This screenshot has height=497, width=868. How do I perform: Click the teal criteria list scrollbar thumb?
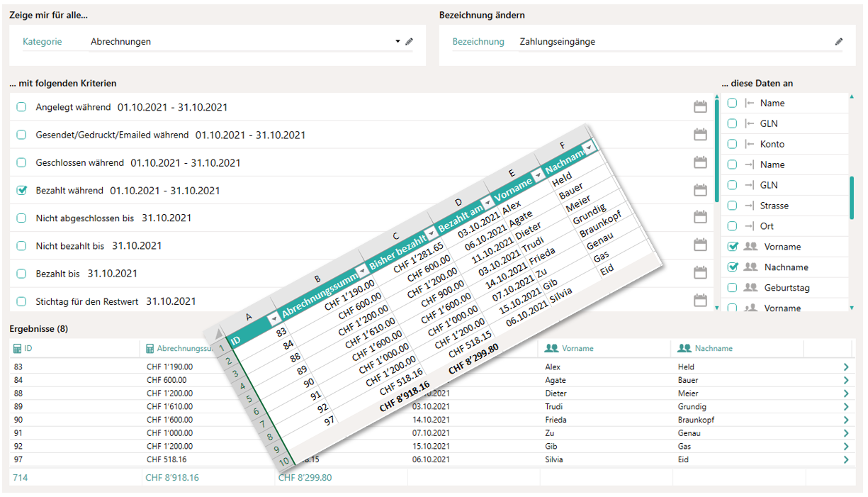tap(716, 152)
